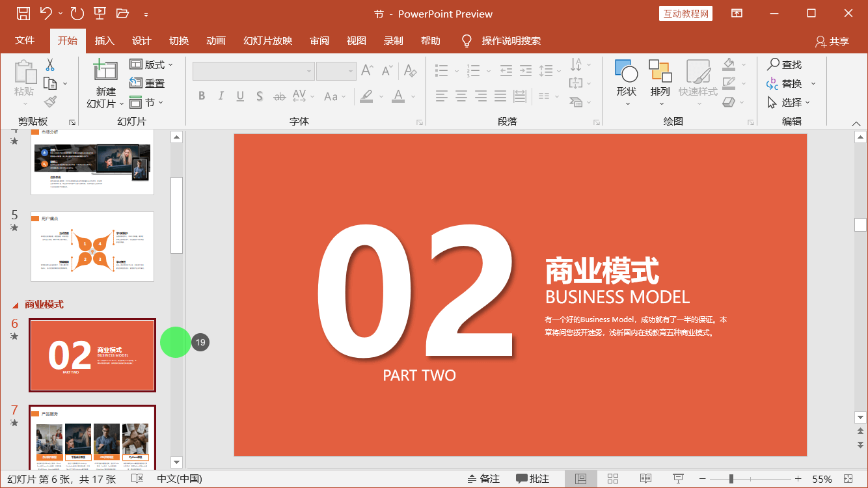
Task: Collapse the 商业模式 section
Action: tap(15, 305)
